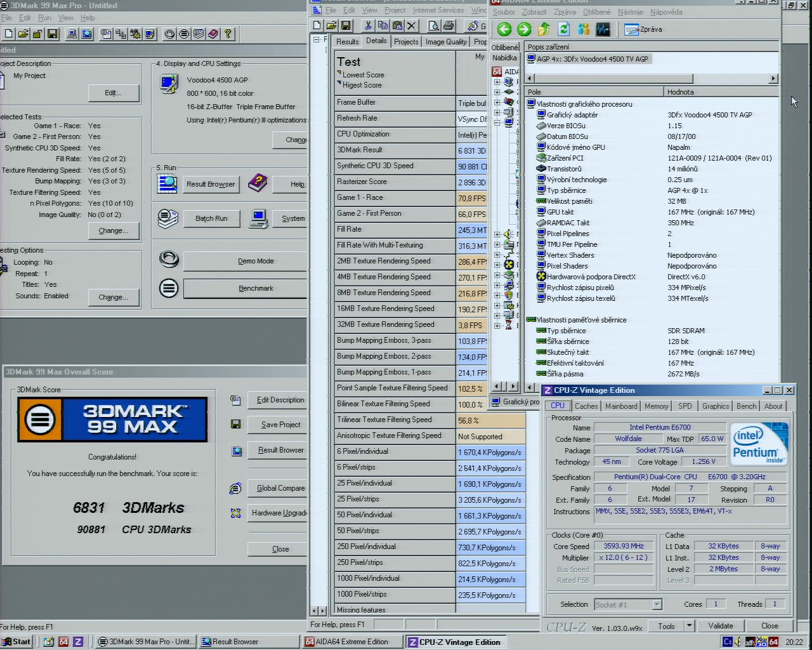Image resolution: width=812 pixels, height=650 pixels.
Task: Click the Refresh icon in AIDA64 toolbar
Action: pos(563,29)
